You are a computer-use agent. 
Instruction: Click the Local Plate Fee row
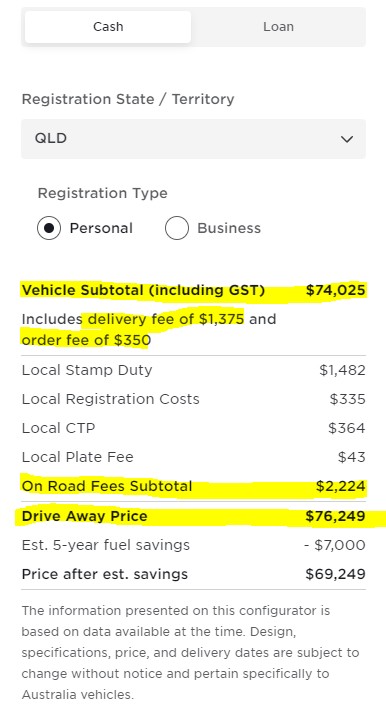click(193, 457)
